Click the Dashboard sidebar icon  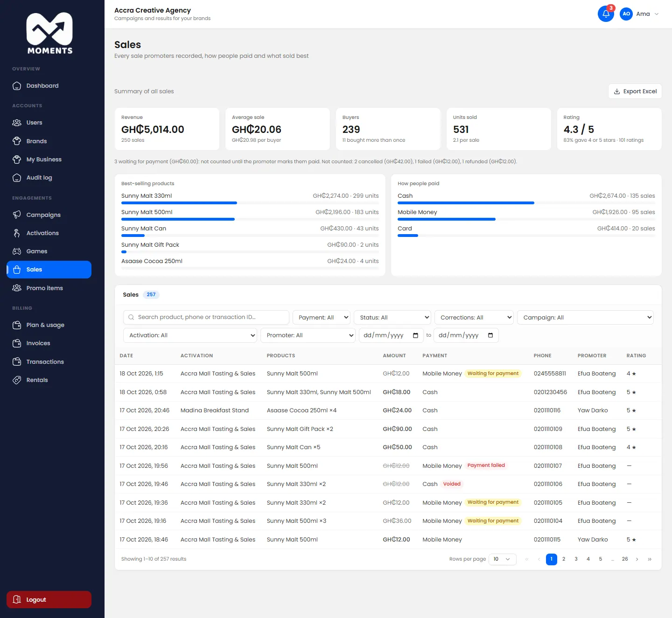pyautogui.click(x=17, y=86)
